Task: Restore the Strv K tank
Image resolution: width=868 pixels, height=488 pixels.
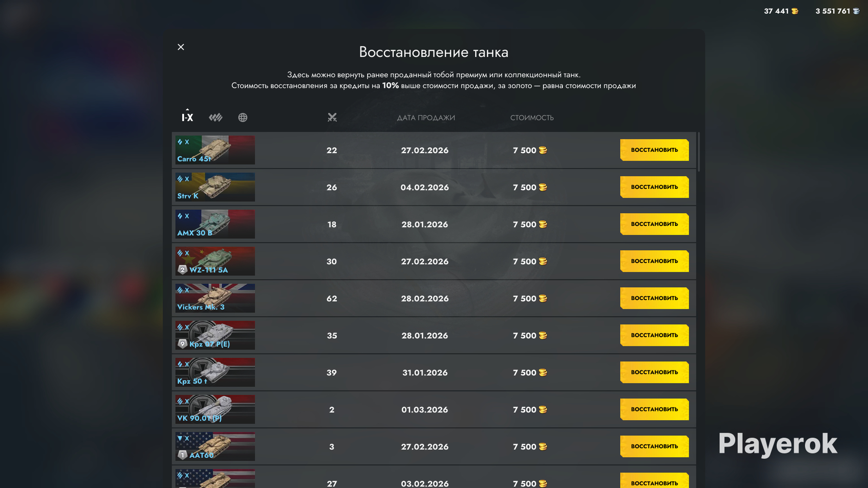Action: tap(654, 187)
